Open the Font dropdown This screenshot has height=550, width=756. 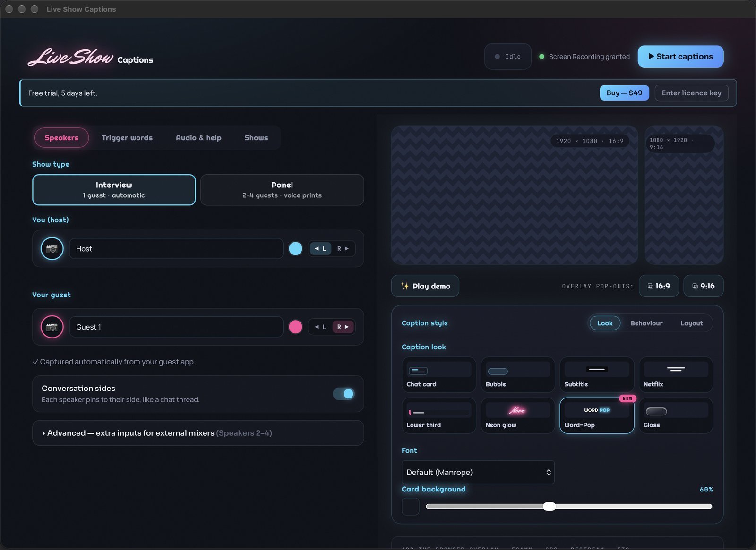(478, 472)
